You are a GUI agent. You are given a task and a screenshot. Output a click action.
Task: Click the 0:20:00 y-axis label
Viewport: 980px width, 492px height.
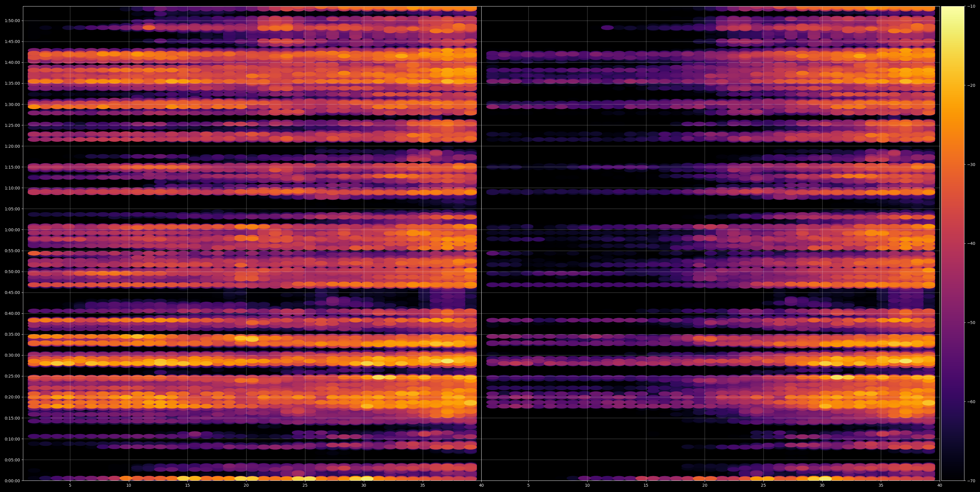pyautogui.click(x=12, y=397)
